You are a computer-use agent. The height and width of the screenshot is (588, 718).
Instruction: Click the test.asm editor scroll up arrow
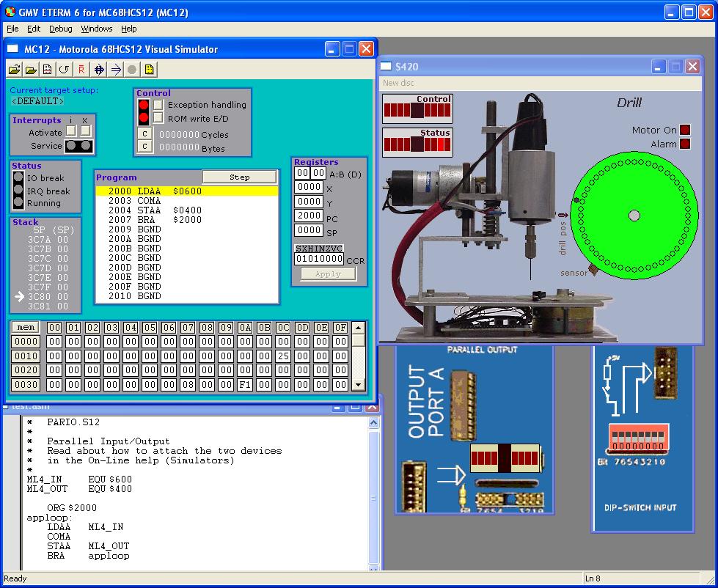click(x=373, y=423)
